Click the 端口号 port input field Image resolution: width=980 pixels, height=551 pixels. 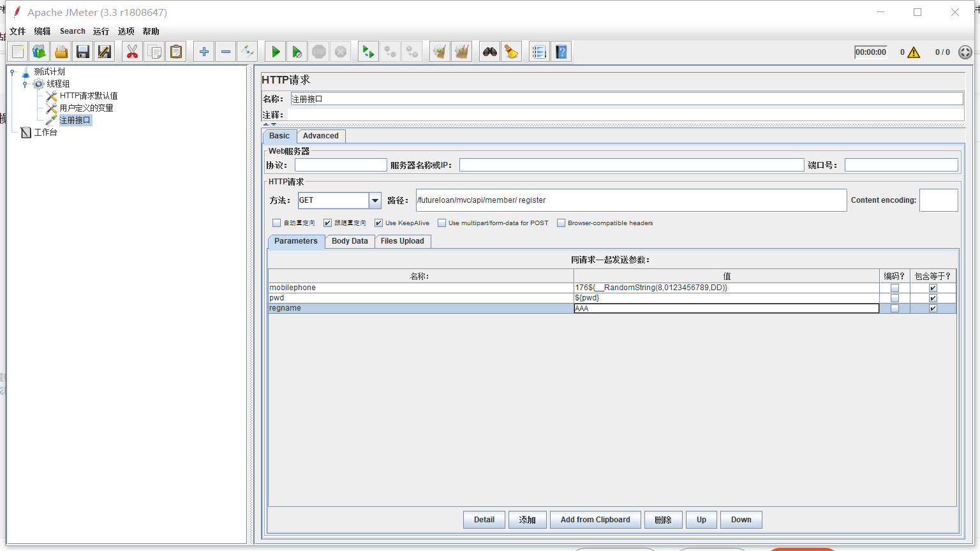point(902,165)
